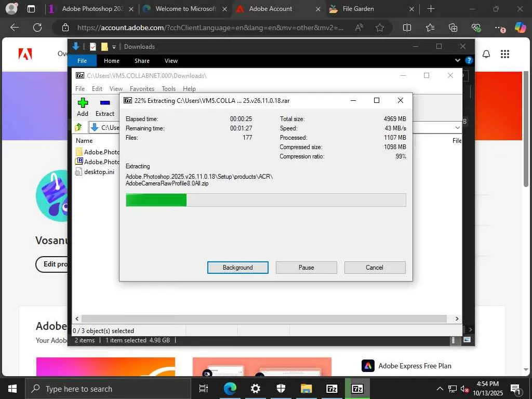Go back in Edge browser
Image resolution: width=532 pixels, height=399 pixels.
click(14, 28)
